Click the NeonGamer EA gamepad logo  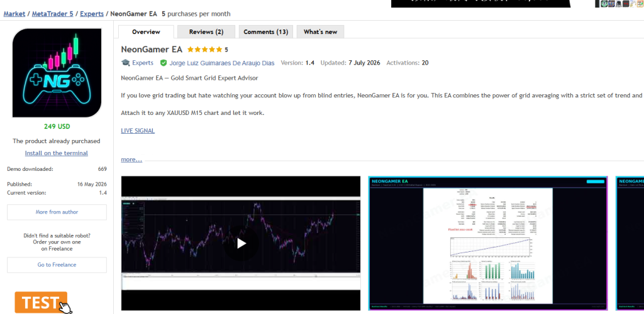[x=57, y=73]
